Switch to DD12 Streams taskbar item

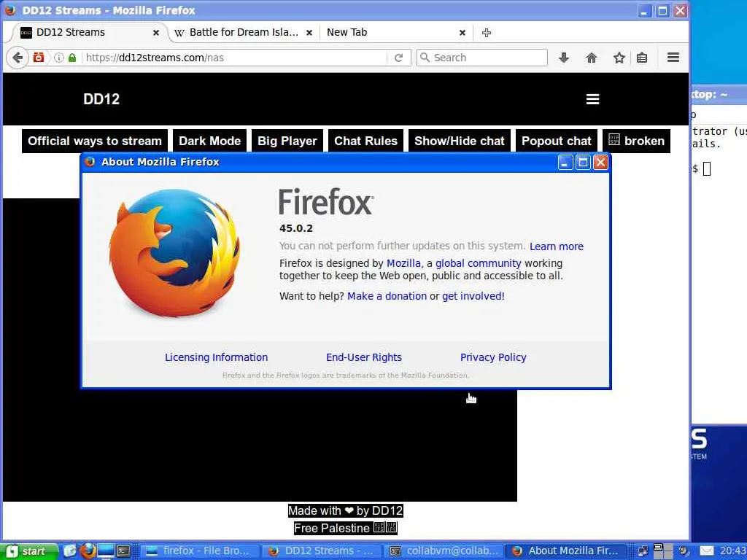322,551
